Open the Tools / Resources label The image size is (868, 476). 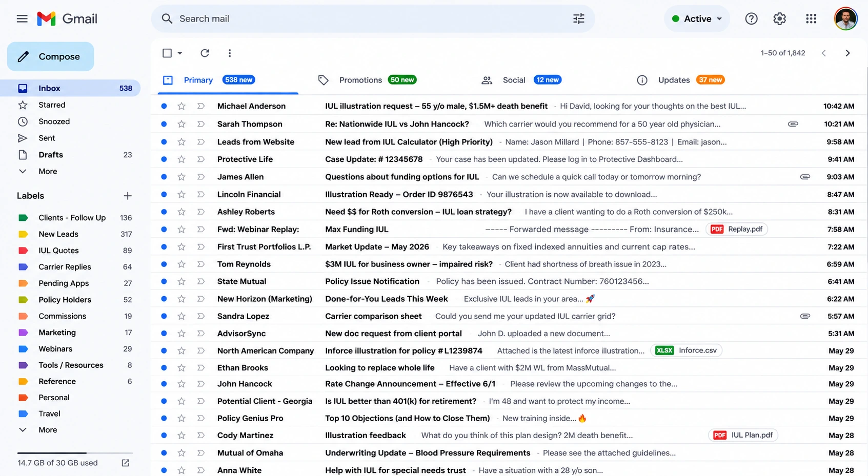70,365
